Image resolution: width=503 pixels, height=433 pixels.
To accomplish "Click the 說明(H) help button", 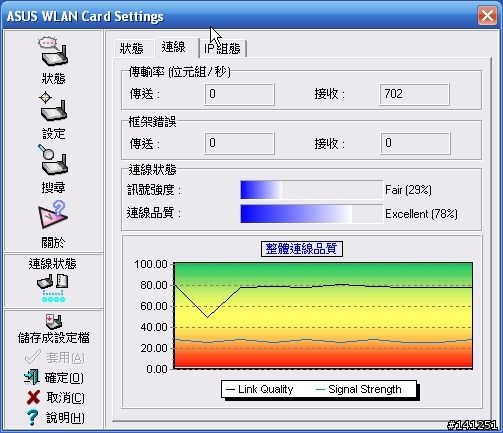I will 55,417.
